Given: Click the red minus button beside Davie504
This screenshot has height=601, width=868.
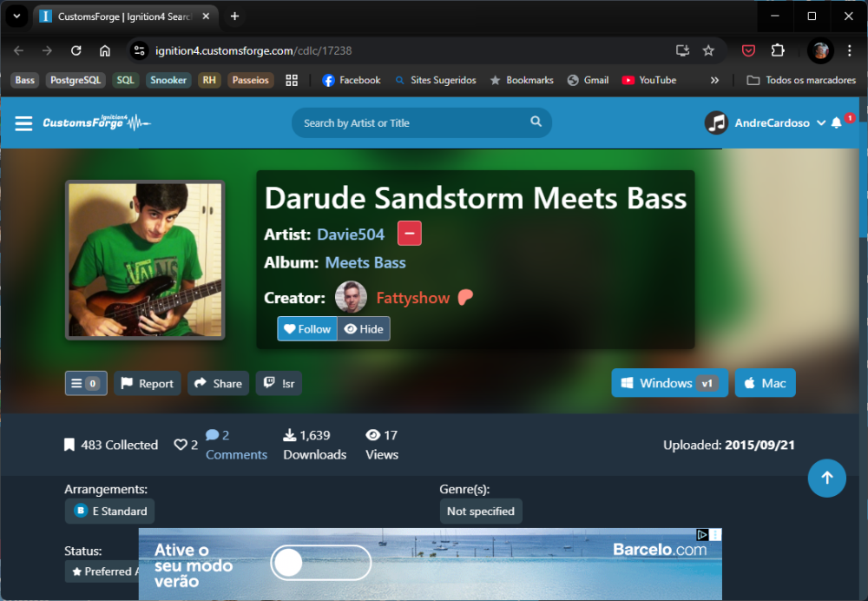Looking at the screenshot, I should 410,234.
